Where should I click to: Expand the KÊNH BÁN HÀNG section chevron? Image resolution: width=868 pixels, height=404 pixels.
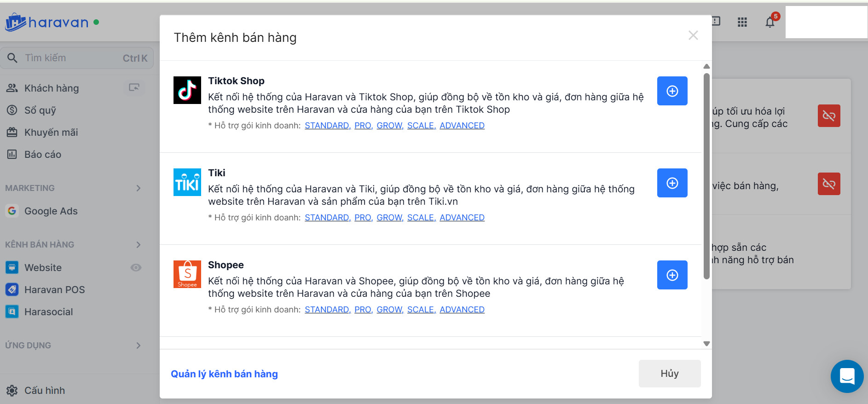(x=139, y=245)
